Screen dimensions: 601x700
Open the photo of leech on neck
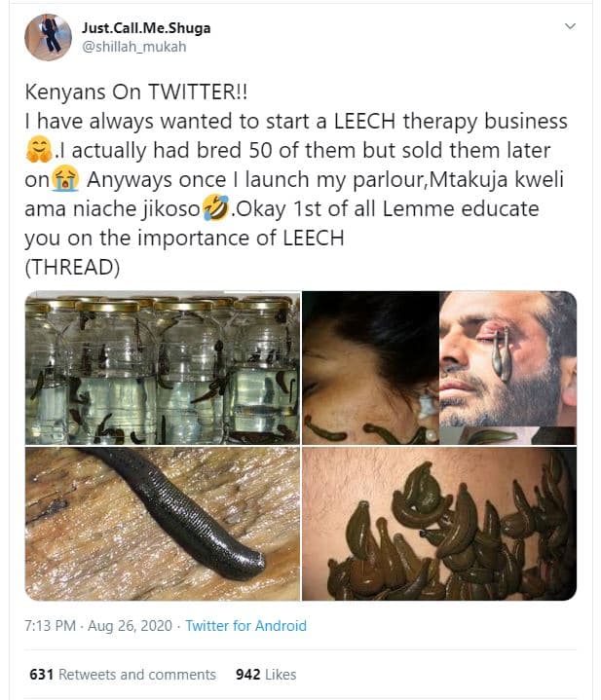pyautogui.click(x=369, y=367)
